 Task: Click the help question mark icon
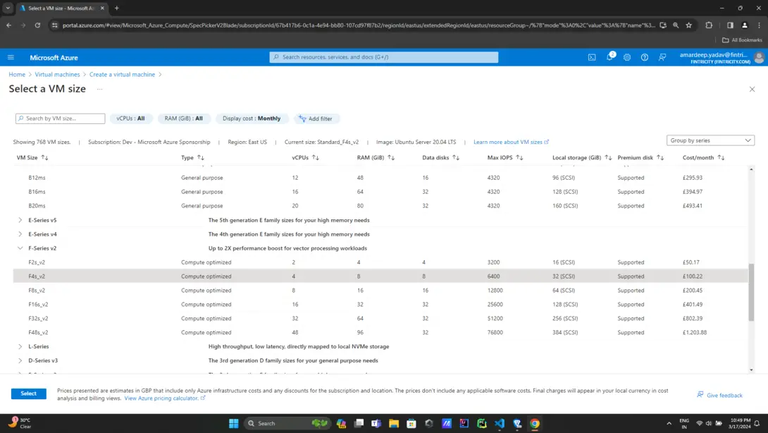[x=645, y=57]
